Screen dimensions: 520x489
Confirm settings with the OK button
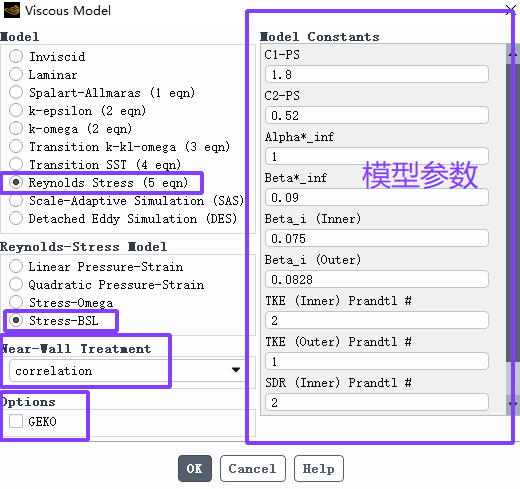tap(195, 469)
